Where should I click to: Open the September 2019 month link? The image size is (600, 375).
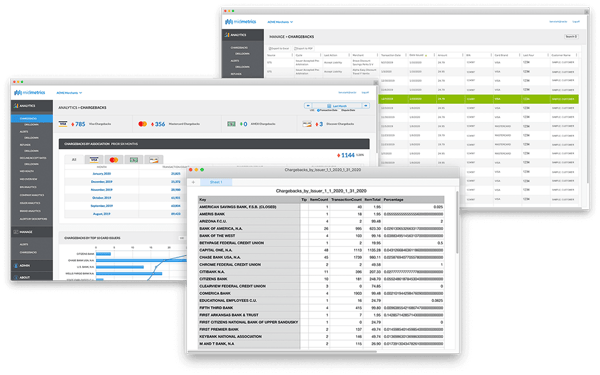102,206
